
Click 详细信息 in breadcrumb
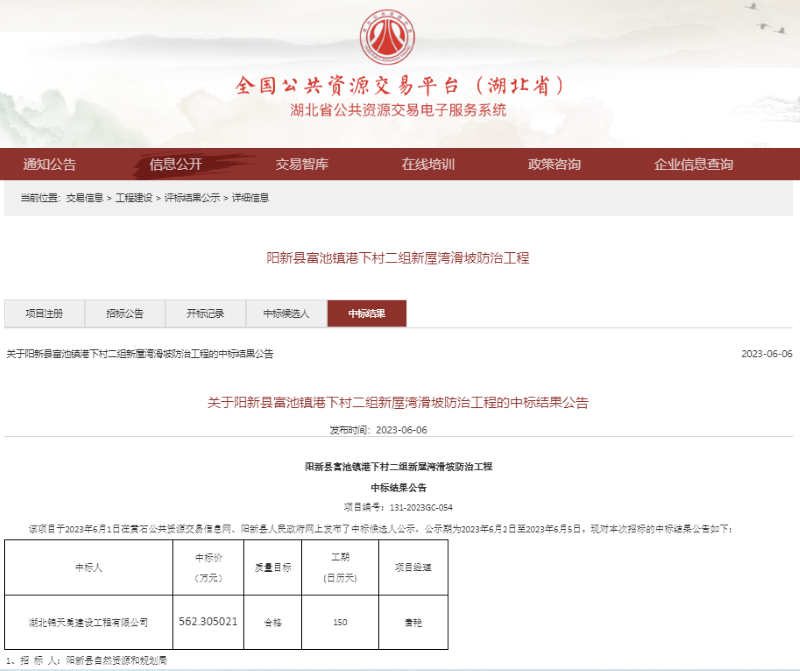250,198
